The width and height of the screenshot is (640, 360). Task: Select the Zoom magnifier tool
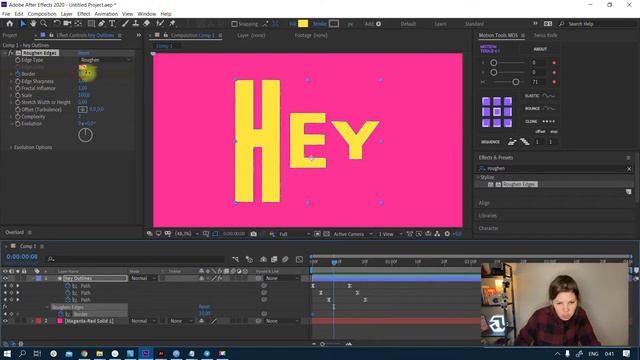pos(43,24)
